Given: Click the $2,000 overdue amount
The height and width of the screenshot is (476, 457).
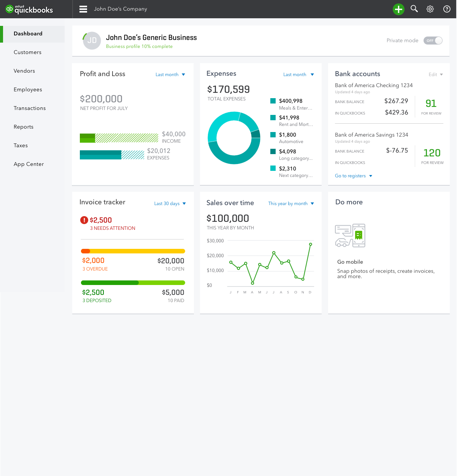Looking at the screenshot, I should (93, 260).
